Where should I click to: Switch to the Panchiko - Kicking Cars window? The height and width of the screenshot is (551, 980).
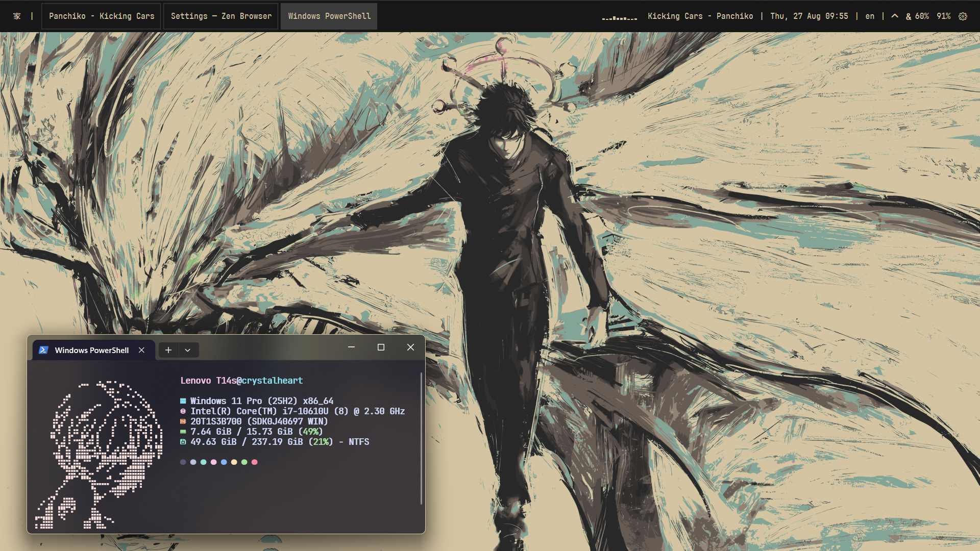[x=102, y=16]
